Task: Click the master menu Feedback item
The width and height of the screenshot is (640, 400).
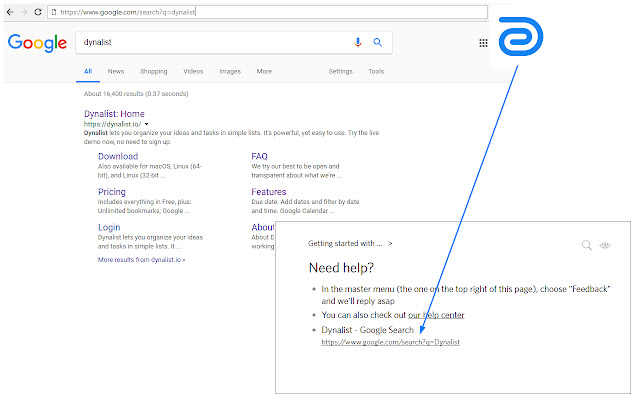Action: click(465, 295)
